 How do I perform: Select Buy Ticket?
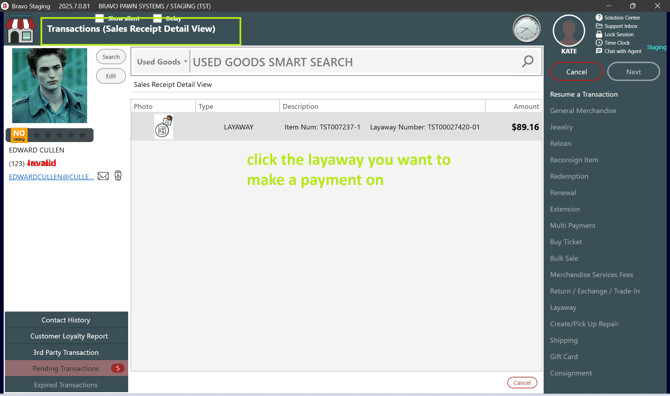point(566,242)
